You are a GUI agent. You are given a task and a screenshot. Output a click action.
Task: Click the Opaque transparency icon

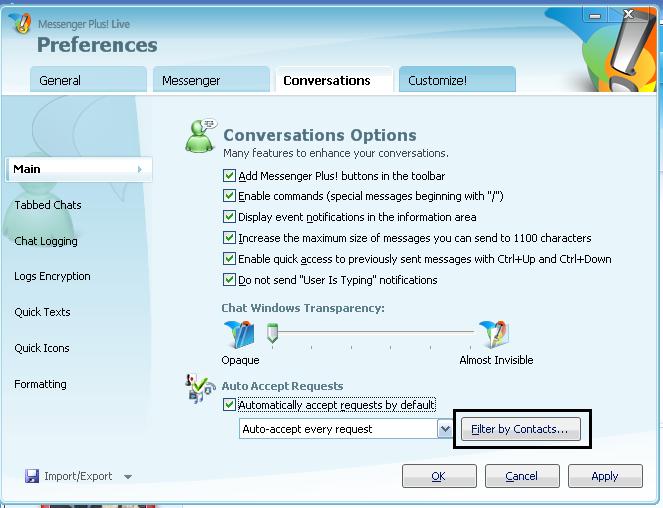tap(238, 335)
